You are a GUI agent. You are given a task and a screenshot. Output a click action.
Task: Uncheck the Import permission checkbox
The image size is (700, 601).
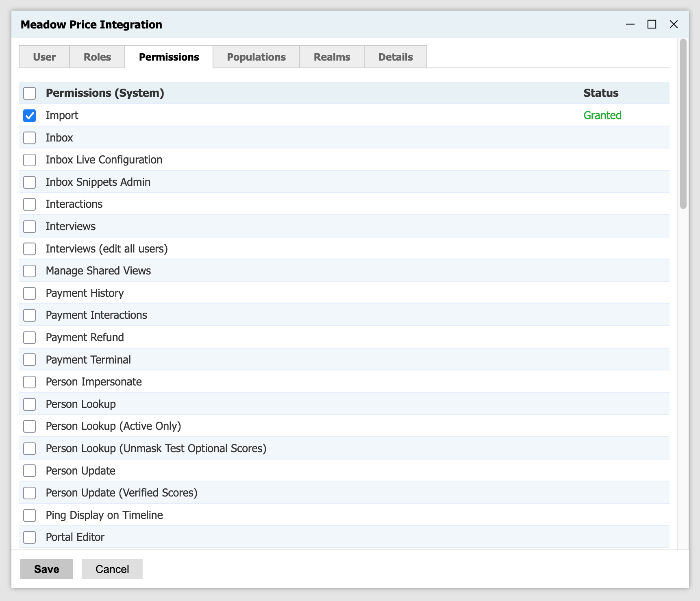[x=29, y=115]
